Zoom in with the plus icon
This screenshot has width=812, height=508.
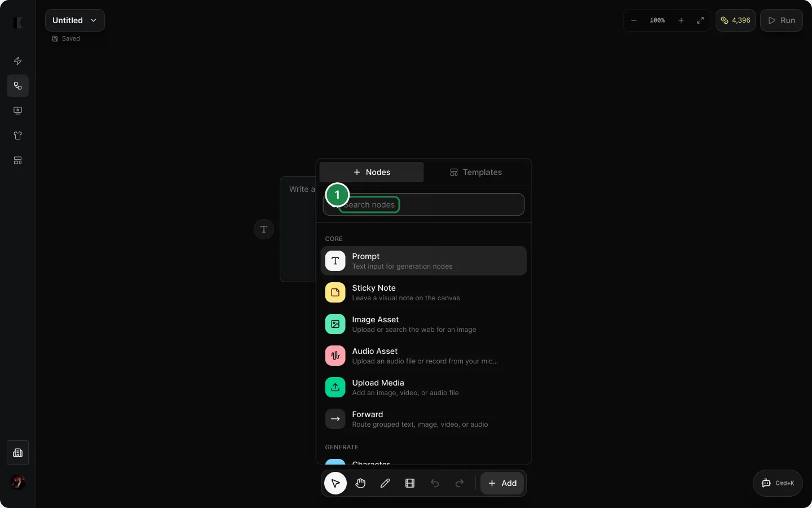tap(681, 20)
